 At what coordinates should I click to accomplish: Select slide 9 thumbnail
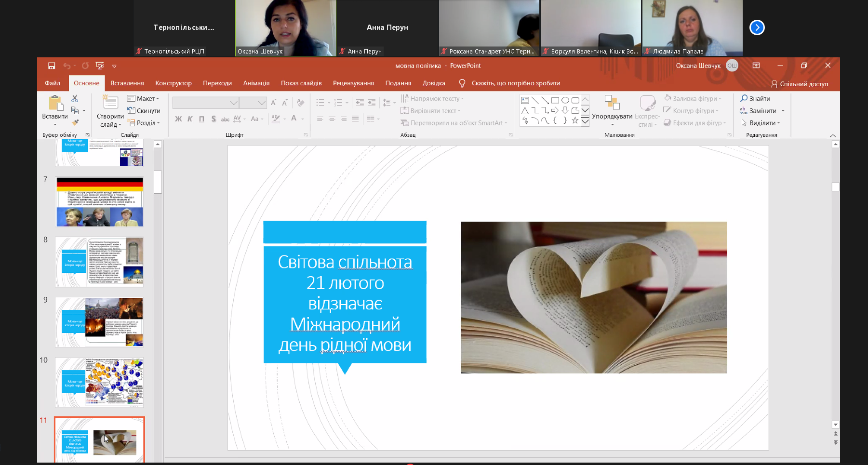pyautogui.click(x=100, y=322)
